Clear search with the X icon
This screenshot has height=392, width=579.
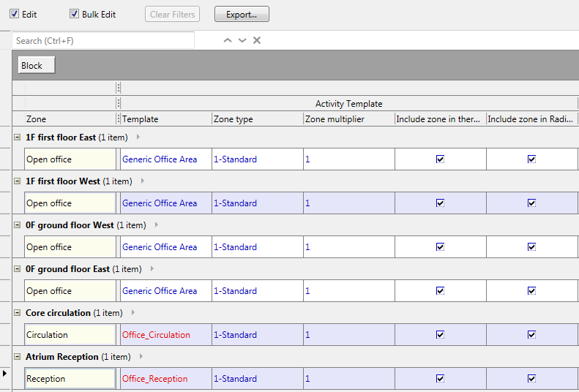[x=257, y=40]
